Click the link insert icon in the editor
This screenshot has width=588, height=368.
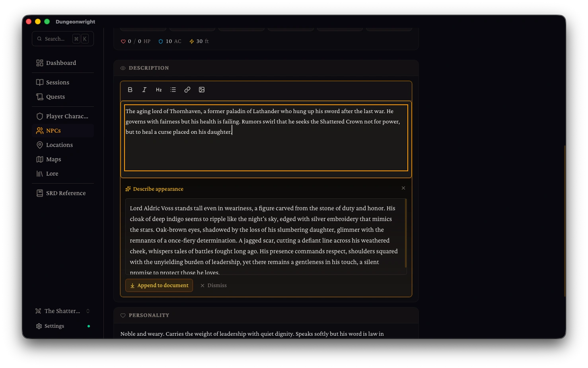point(187,90)
